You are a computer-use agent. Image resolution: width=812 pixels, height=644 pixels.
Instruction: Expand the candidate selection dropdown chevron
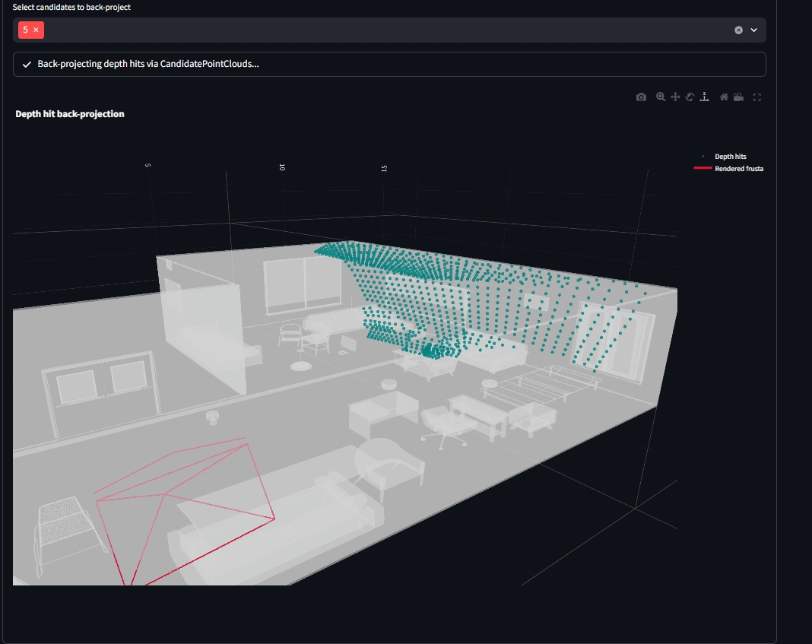[x=753, y=30]
